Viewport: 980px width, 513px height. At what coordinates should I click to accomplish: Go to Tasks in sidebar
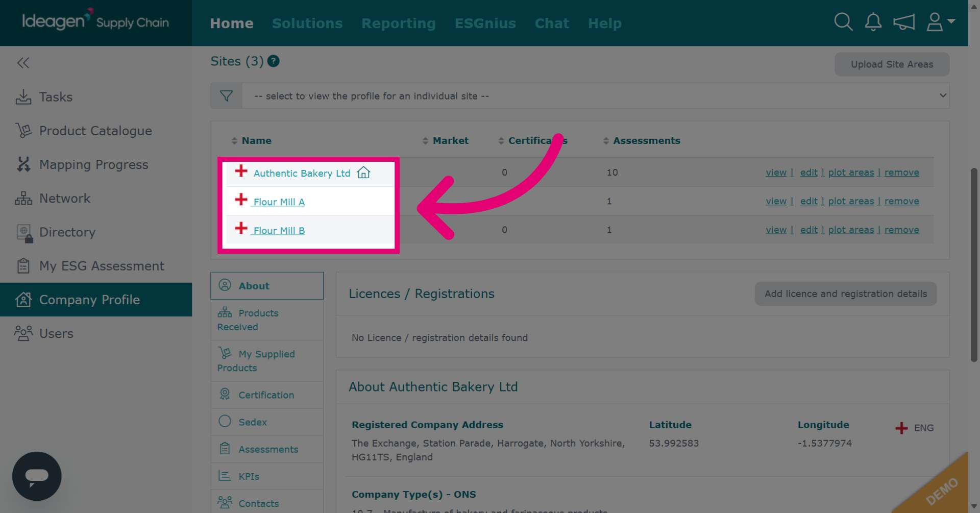[96, 97]
